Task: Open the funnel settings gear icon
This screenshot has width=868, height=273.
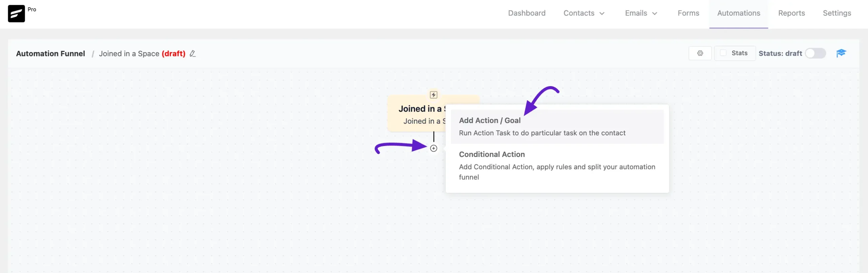Action: point(700,53)
